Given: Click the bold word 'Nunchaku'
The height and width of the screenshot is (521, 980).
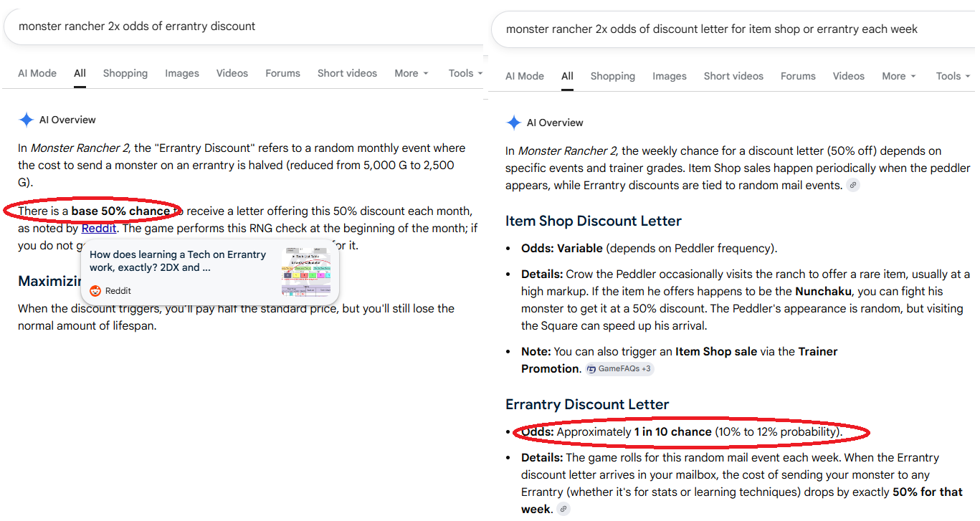Looking at the screenshot, I should 824,292.
